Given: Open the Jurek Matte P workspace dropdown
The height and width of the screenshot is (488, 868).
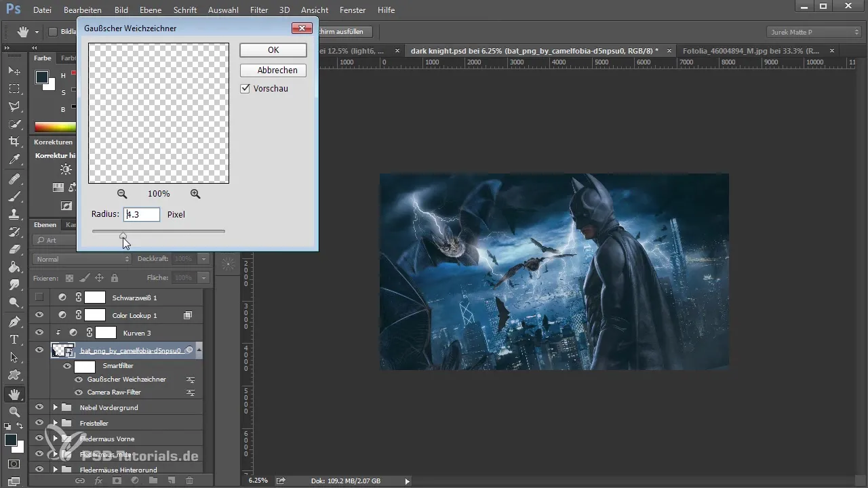Looking at the screenshot, I should 813,32.
